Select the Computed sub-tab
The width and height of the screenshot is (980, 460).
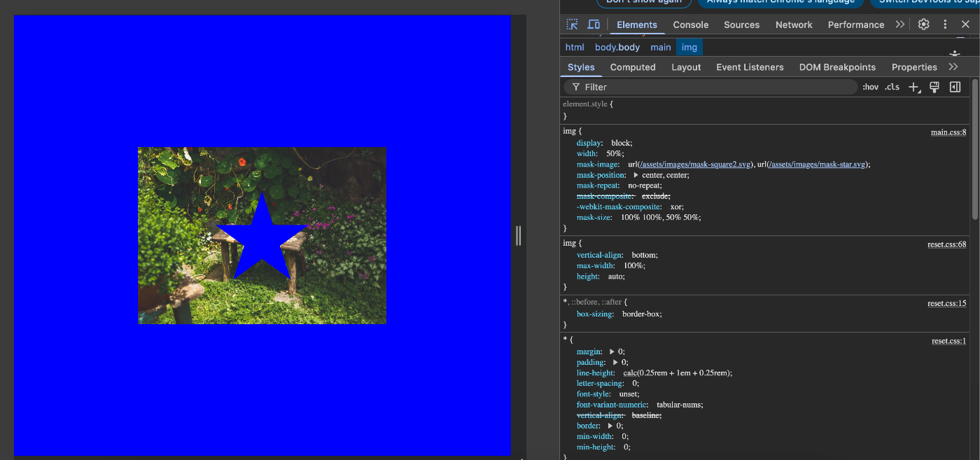coord(633,67)
